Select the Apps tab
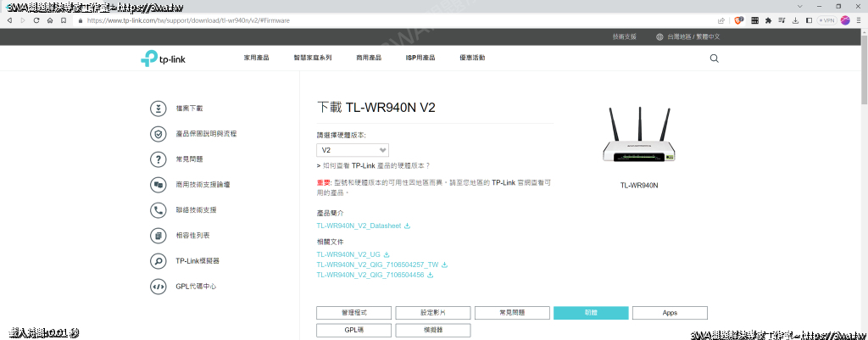Image resolution: width=868 pixels, height=340 pixels. click(670, 313)
